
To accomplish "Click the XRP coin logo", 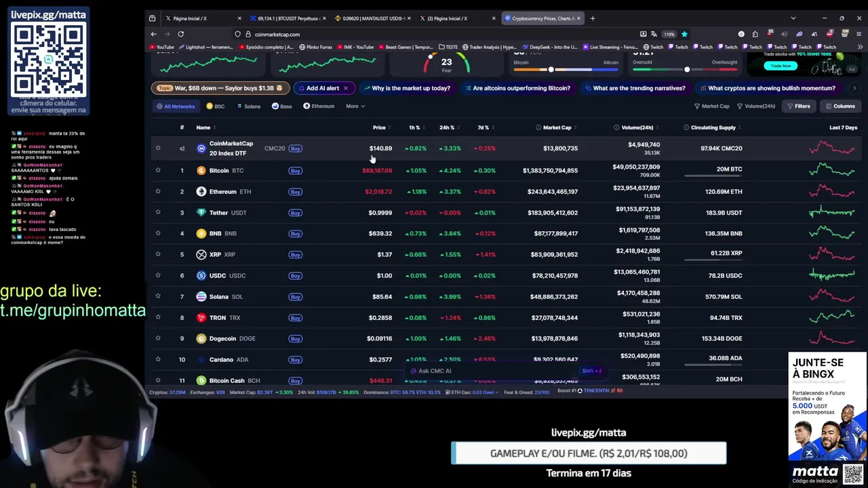I will [x=201, y=254].
